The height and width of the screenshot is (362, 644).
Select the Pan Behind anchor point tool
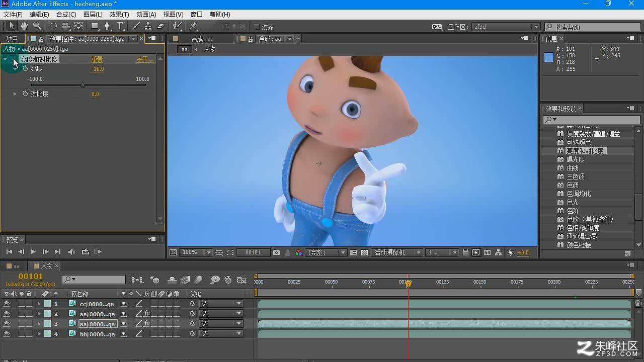[79, 26]
